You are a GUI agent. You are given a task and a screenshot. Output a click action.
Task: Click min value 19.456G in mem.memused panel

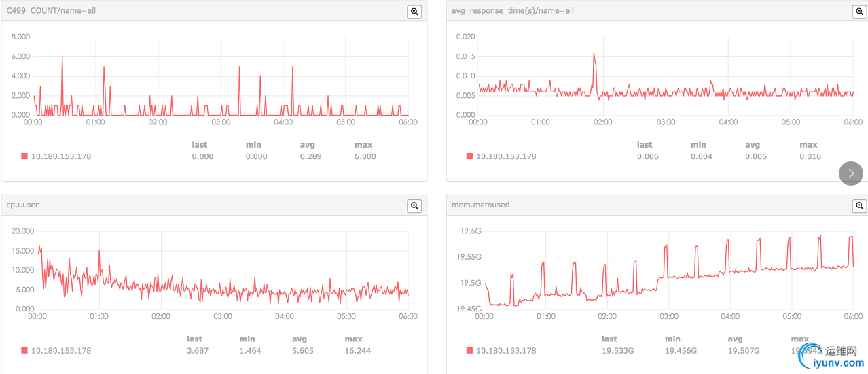coord(681,351)
